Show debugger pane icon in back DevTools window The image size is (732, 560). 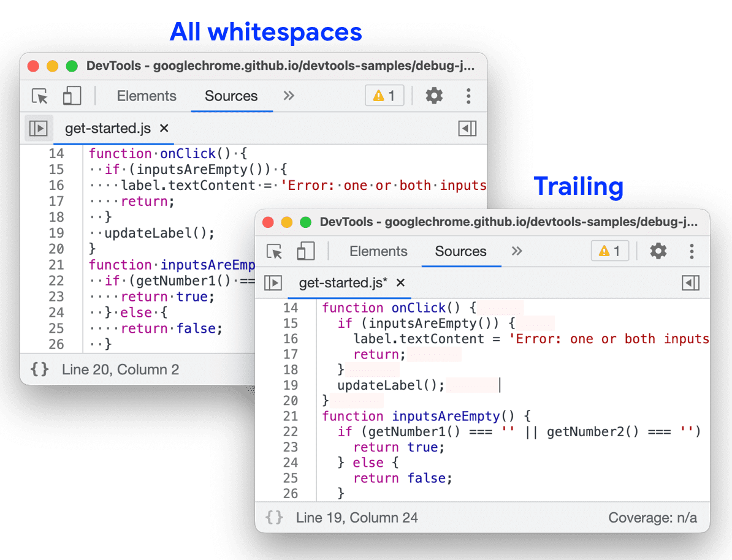pyautogui.click(x=467, y=129)
